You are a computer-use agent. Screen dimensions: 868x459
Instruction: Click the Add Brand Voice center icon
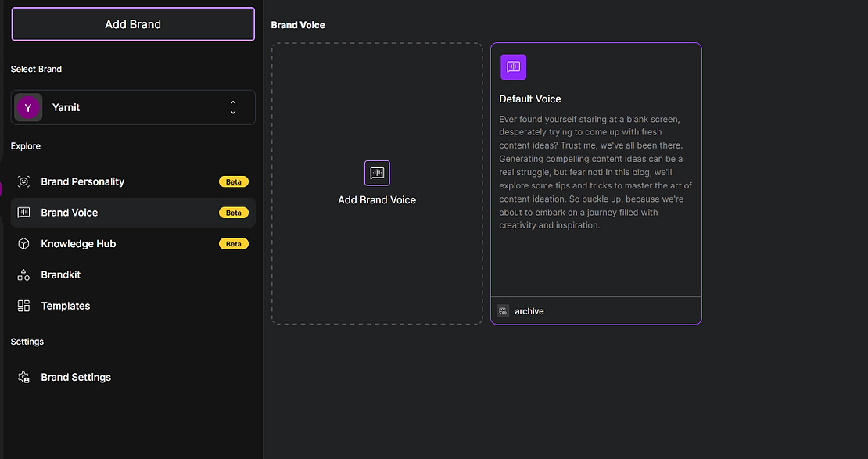point(377,173)
